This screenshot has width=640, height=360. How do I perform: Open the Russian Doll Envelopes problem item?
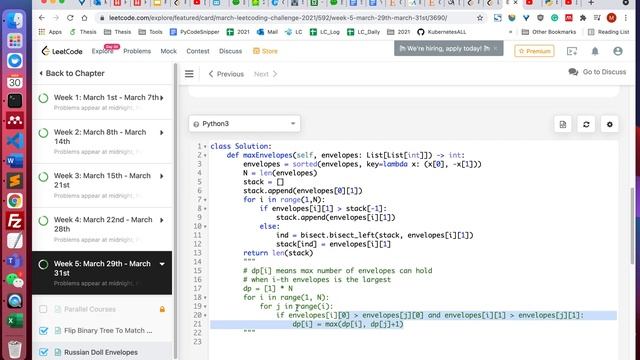click(x=100, y=352)
